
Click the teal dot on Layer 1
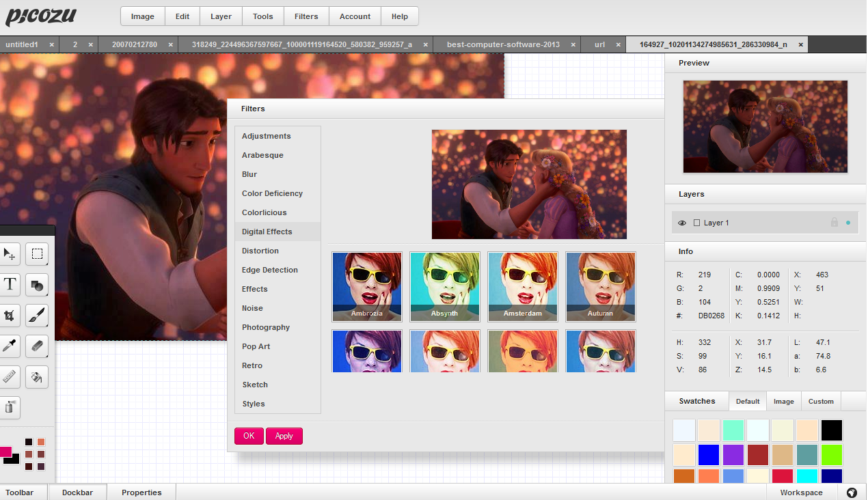click(x=848, y=223)
